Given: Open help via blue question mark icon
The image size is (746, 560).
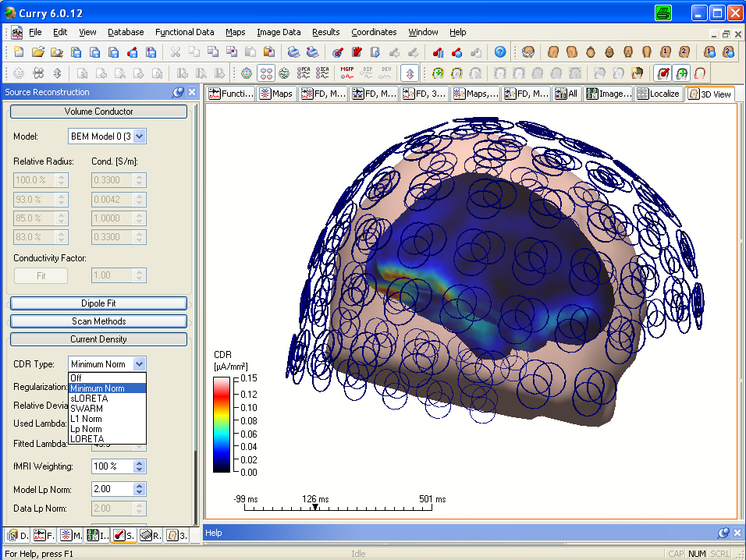Looking at the screenshot, I should [500, 52].
